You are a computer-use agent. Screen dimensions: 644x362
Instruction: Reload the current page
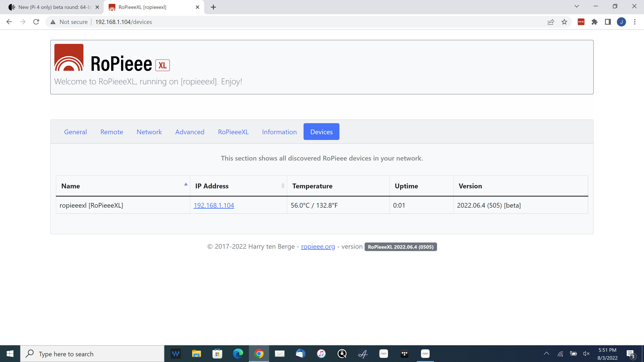(x=36, y=22)
